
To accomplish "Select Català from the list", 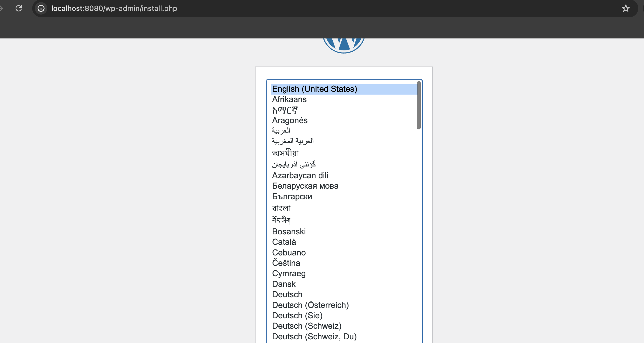I will point(284,242).
